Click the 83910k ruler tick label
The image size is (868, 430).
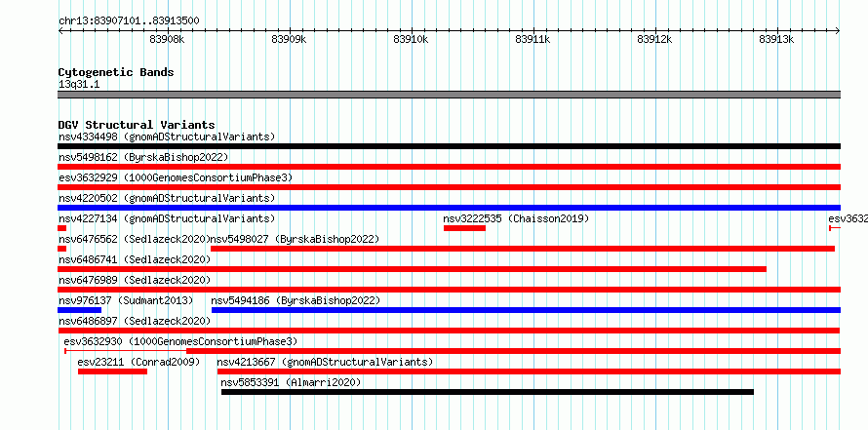click(x=411, y=39)
